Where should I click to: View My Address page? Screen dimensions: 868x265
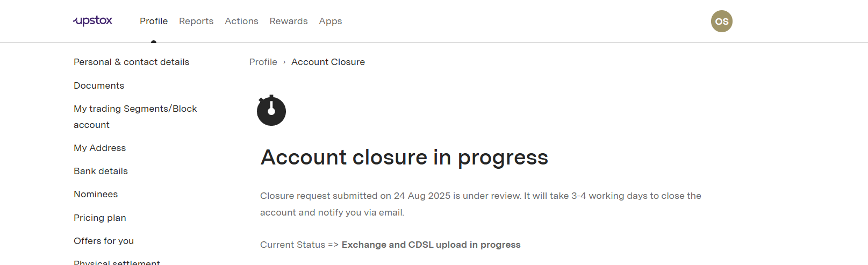click(x=100, y=148)
